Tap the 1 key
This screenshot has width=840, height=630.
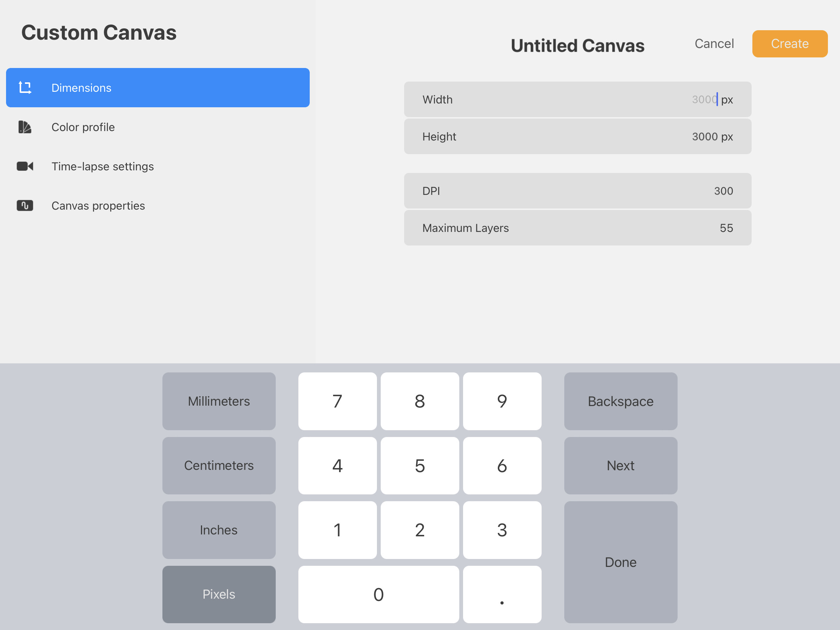pyautogui.click(x=337, y=530)
